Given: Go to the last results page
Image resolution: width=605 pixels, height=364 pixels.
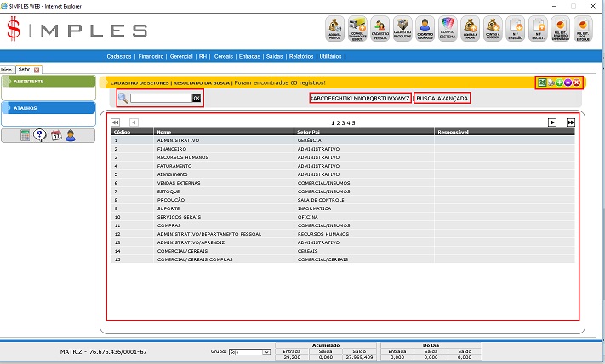Looking at the screenshot, I should (571, 122).
